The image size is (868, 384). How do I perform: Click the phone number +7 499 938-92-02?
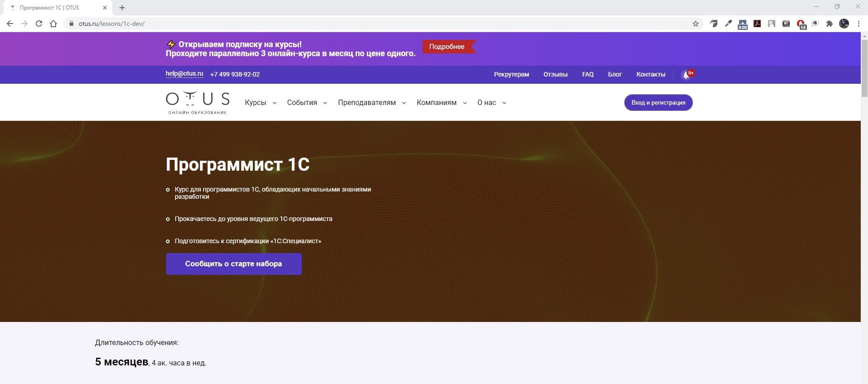(x=235, y=74)
